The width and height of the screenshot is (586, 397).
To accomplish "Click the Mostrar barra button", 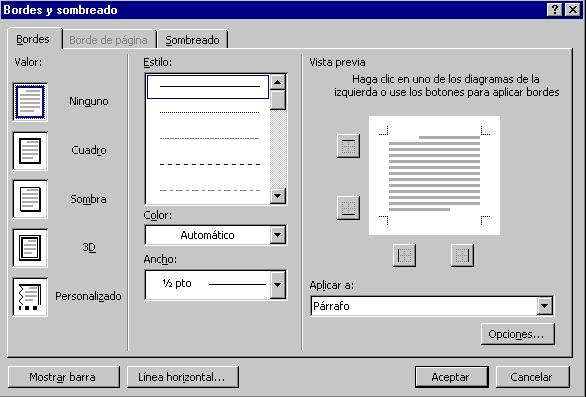I will [64, 377].
